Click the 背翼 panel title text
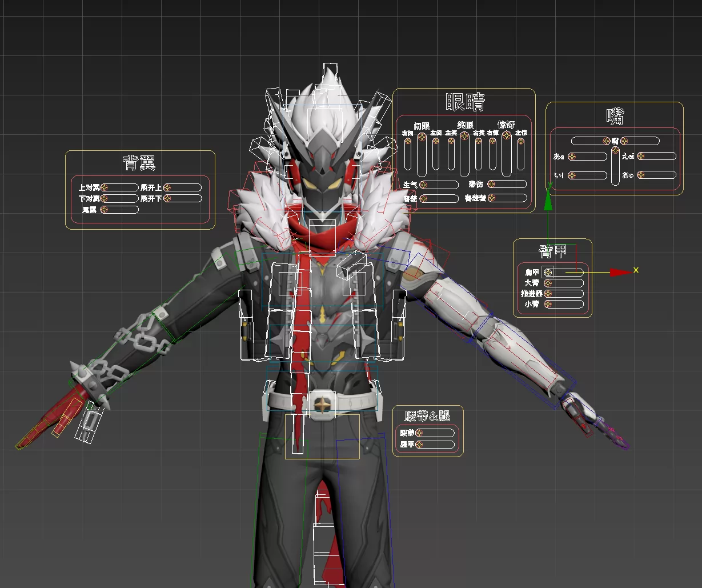Viewport: 702px width, 588px height. 140,163
